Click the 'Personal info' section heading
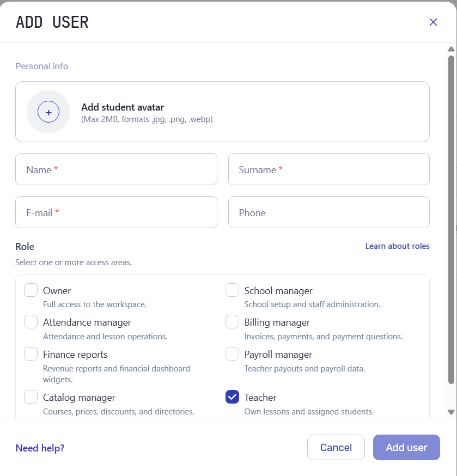 point(41,66)
